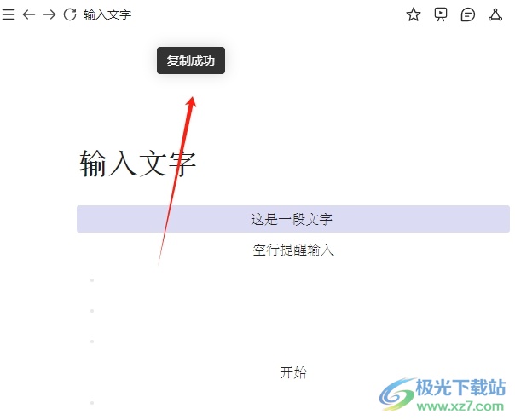Select the highlighted block 这是一段文字

[x=293, y=219]
